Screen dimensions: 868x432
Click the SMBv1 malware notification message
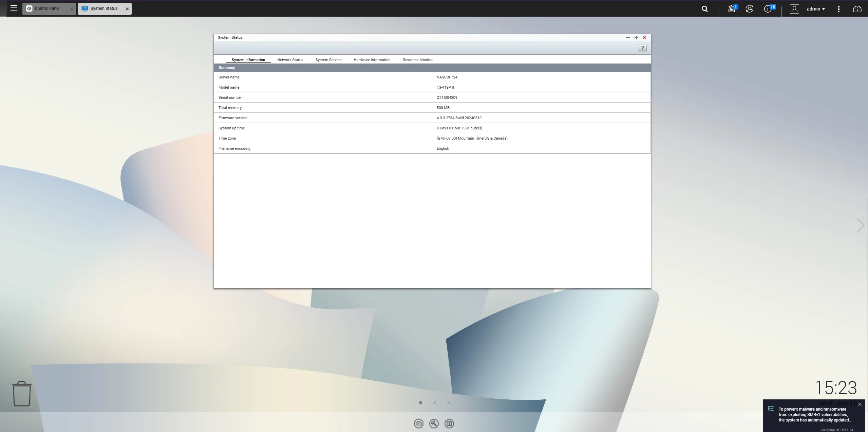[x=815, y=415]
